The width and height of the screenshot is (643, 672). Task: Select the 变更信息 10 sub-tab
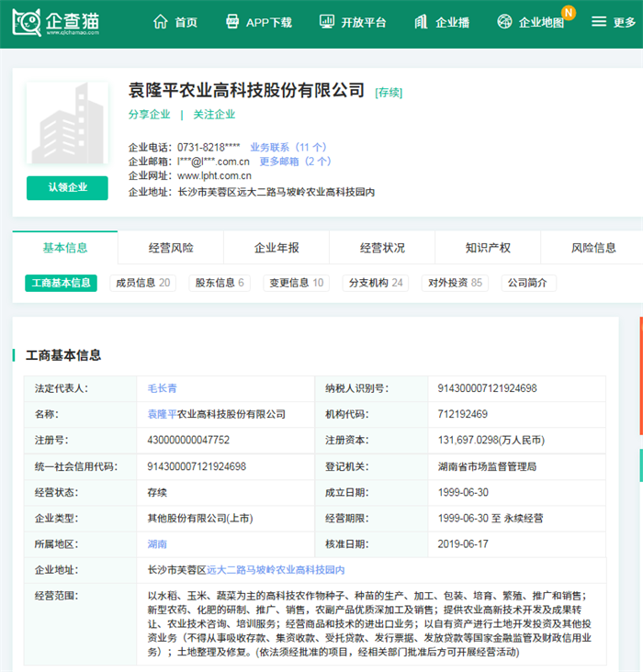(x=297, y=283)
